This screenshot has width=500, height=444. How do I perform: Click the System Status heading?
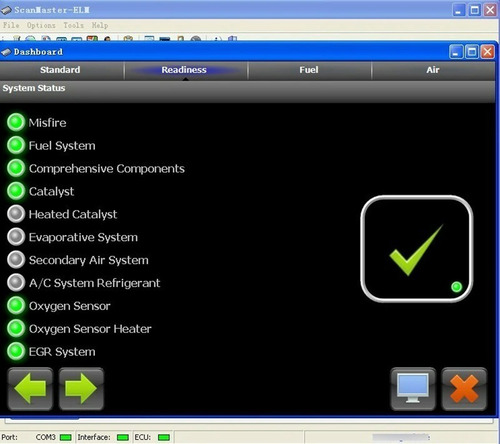coord(34,88)
